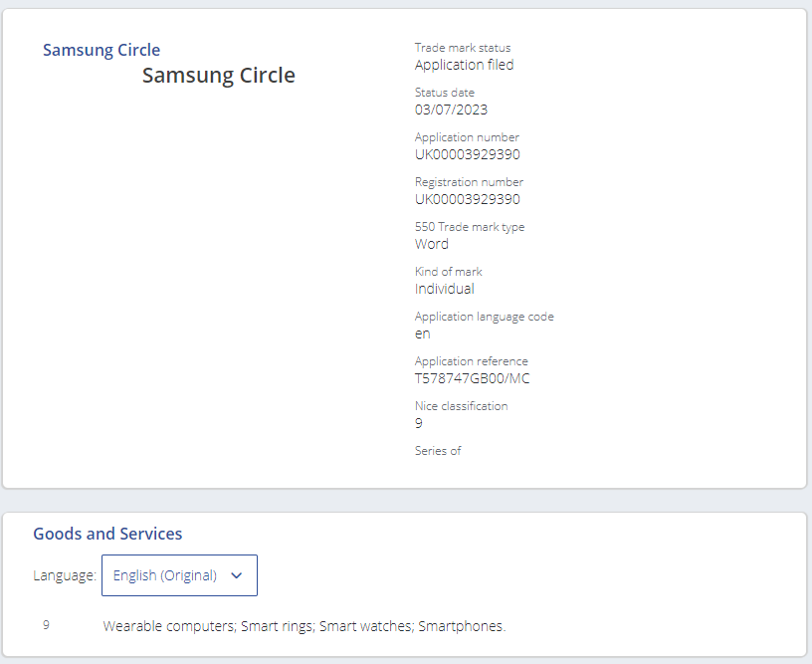
Task: Click the Application language code label
Action: (485, 317)
